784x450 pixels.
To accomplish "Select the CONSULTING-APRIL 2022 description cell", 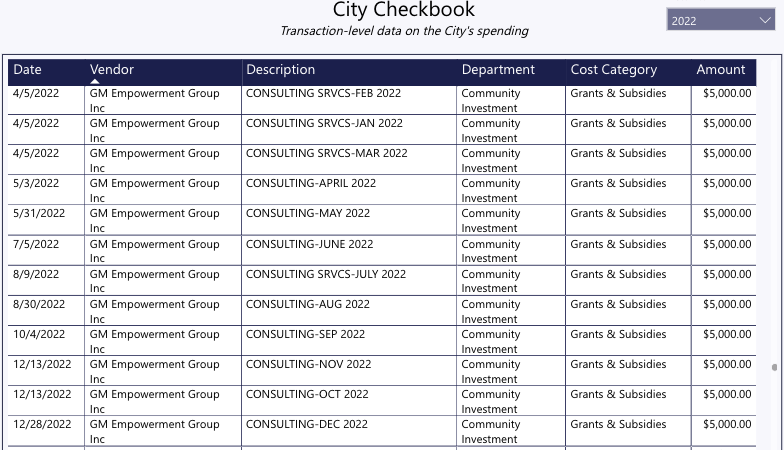I will point(348,190).
